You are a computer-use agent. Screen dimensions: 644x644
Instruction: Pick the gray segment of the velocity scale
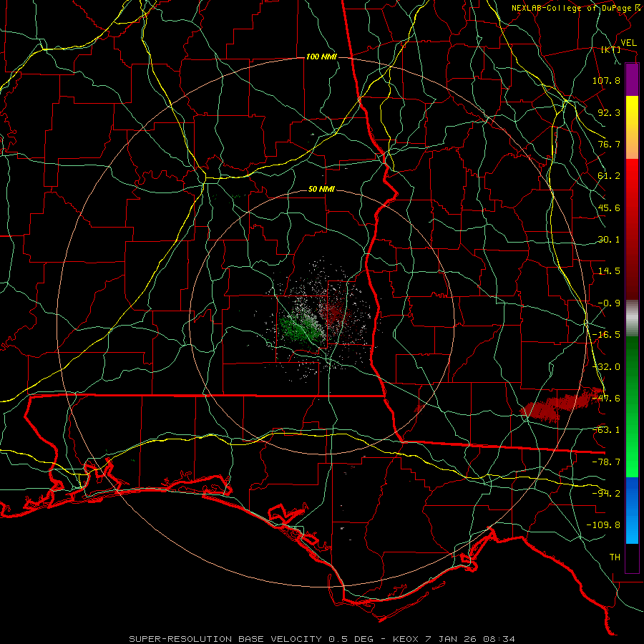point(632,318)
